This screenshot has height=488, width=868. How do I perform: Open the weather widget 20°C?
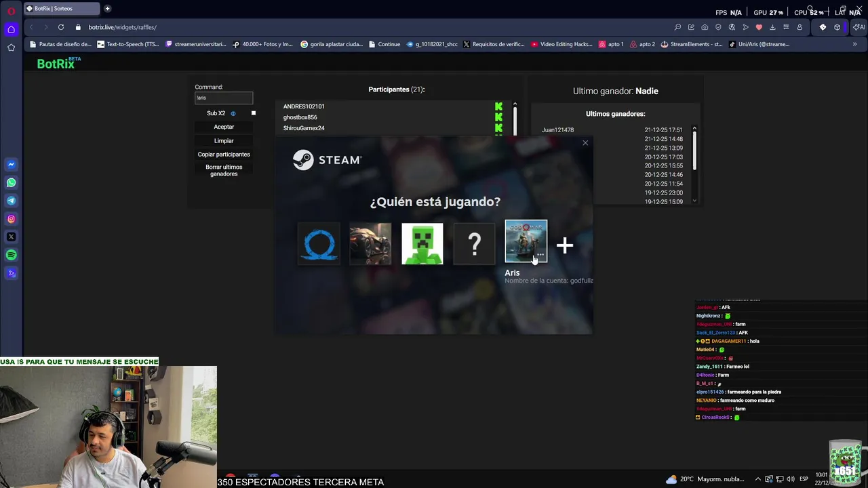coord(705,479)
